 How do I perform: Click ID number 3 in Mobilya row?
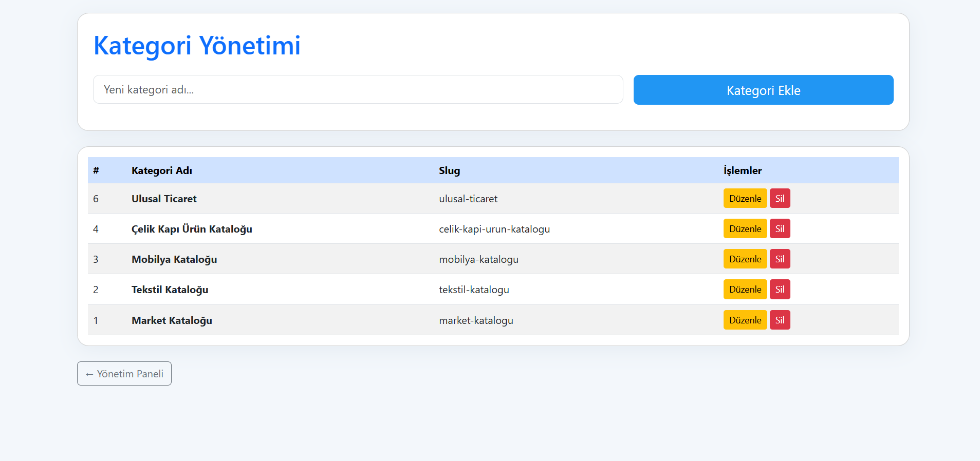tap(96, 259)
